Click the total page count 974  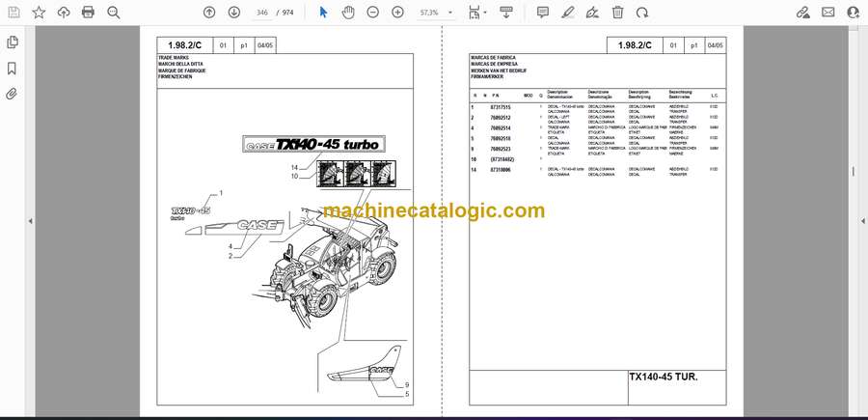click(287, 13)
